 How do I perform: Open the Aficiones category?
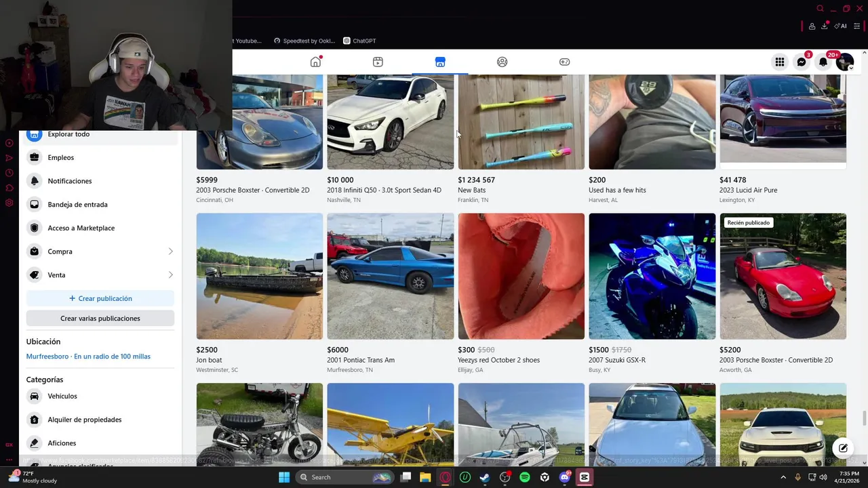point(102,443)
